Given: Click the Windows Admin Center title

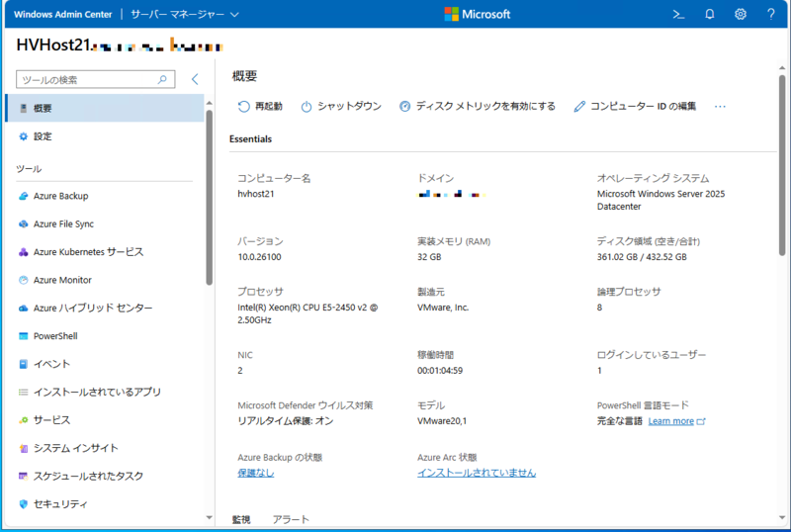Looking at the screenshot, I should [x=63, y=14].
